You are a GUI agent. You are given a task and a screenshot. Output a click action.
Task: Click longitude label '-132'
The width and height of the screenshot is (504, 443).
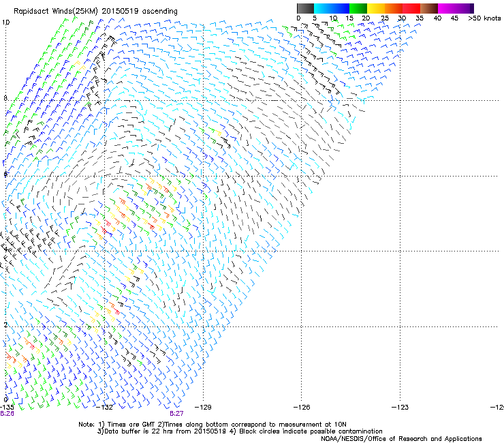(104, 408)
